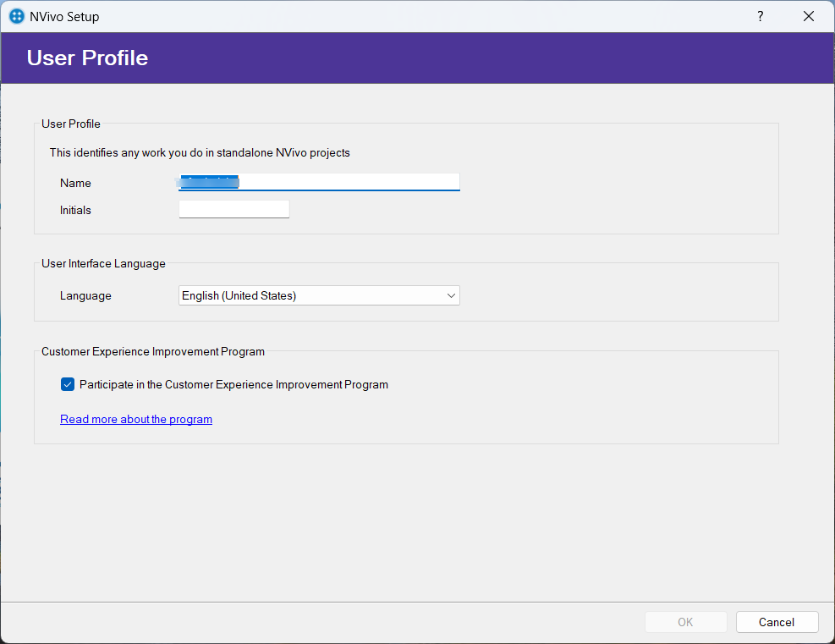Screen dimensions: 835x644
Task: Click the 'User Interface Language' group heading
Action: [x=103, y=263]
